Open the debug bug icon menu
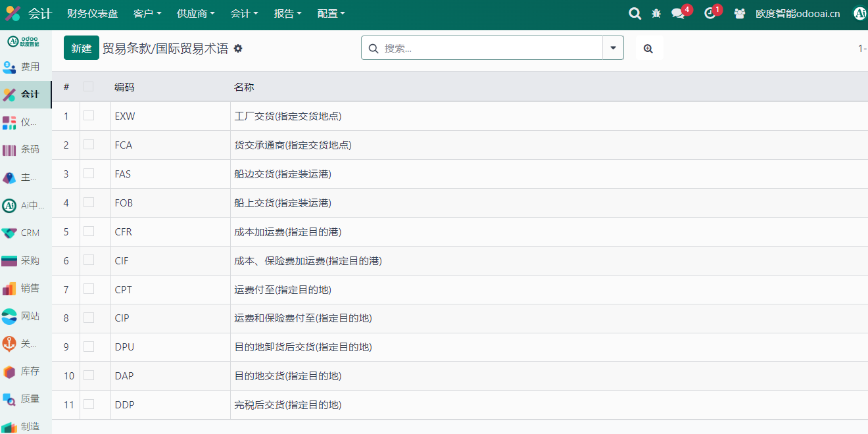The width and height of the screenshot is (868, 434). click(656, 14)
